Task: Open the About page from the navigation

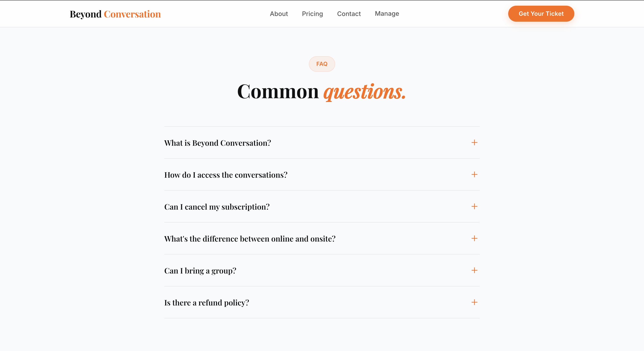Action: pyautogui.click(x=279, y=14)
